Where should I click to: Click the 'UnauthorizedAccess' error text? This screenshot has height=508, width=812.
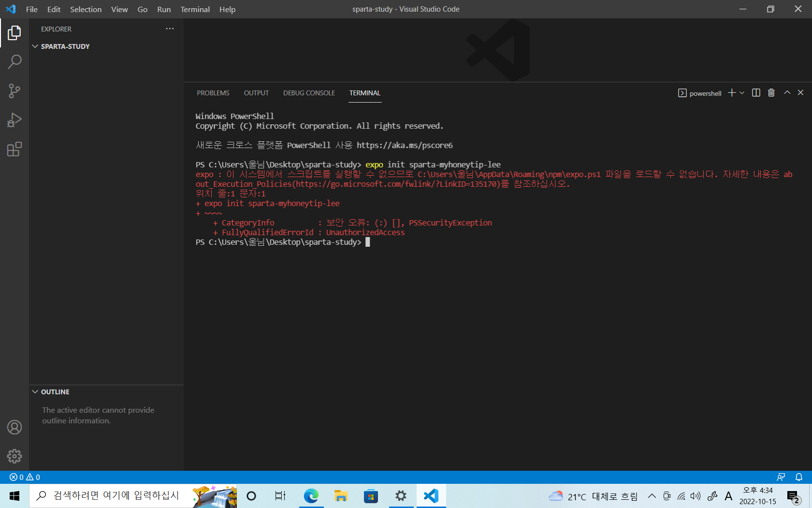365,232
